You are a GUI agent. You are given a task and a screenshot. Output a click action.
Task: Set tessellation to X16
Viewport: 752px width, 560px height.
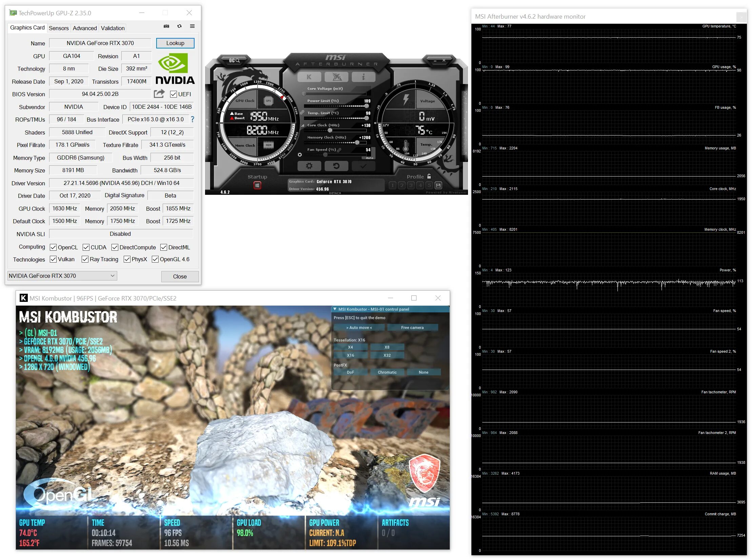[350, 356]
